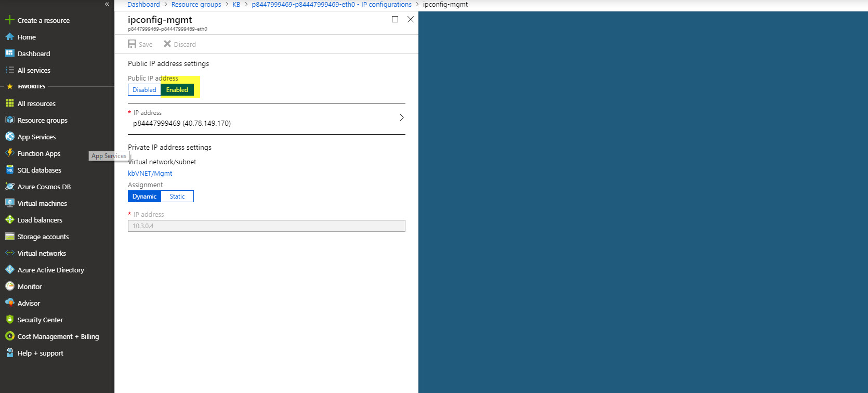Click the SQL databases icon
Screen dimensions: 868x393
pos(9,170)
